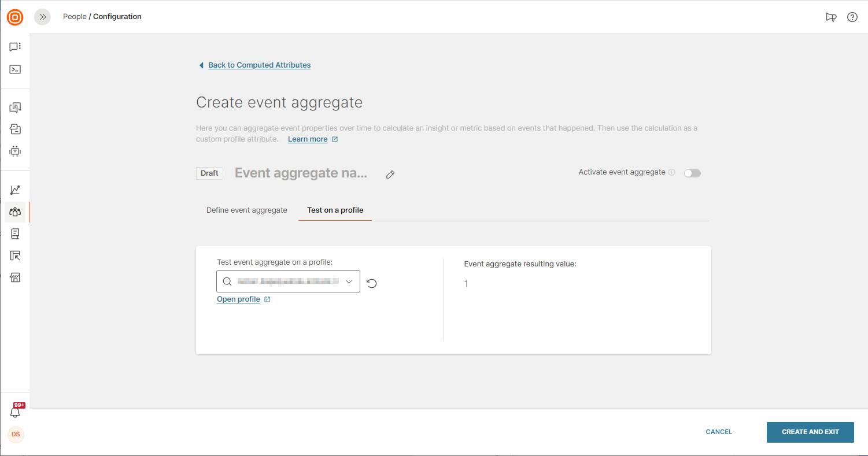Open the store icon in sidebar
868x456 pixels.
(15, 277)
